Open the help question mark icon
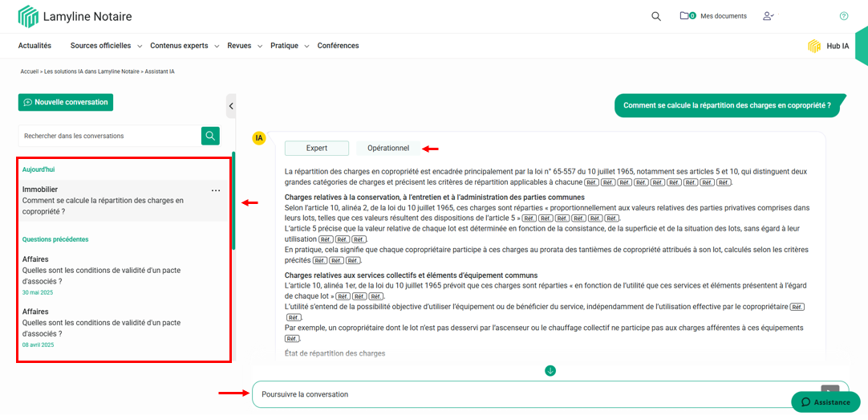The width and height of the screenshot is (868, 420). coord(843,16)
